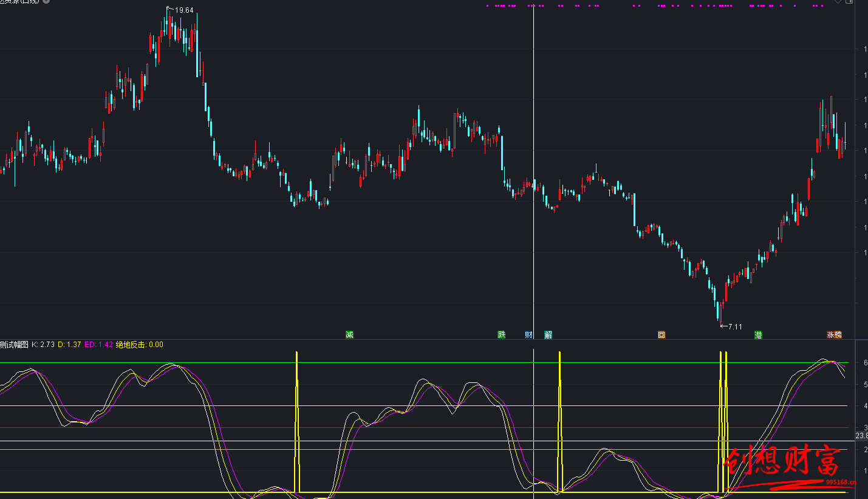Click the green 跌 event marker
868x499 pixels.
click(502, 335)
